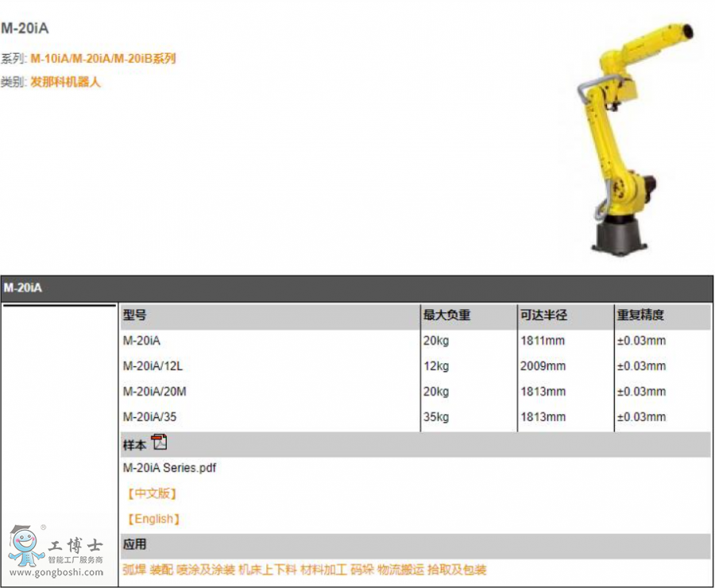Open the M-10iA/M-20iA/M-20iB系列 series link
This screenshot has width=715, height=588.
point(102,58)
